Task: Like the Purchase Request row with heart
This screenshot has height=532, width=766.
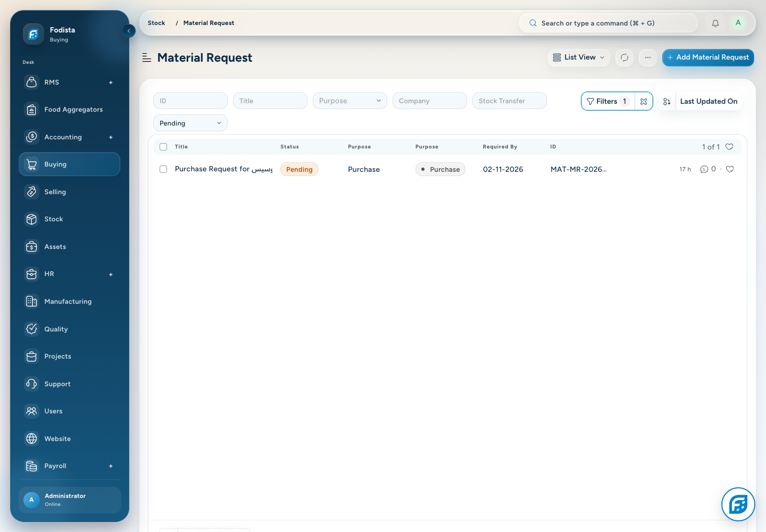Action: [730, 169]
